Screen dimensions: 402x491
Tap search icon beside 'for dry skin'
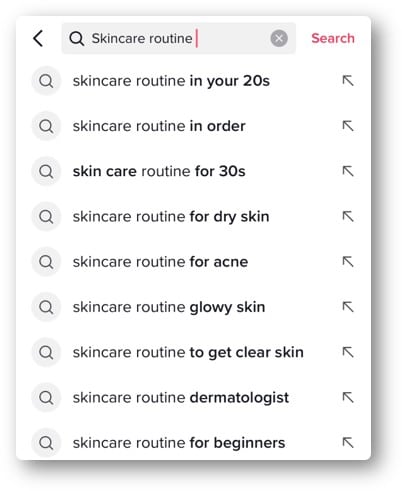(46, 217)
